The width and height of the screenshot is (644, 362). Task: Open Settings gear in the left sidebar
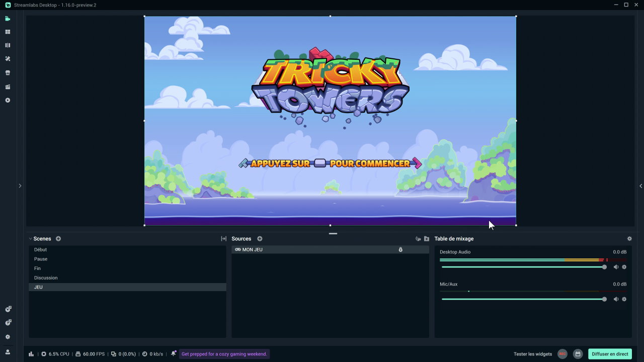coord(8,337)
